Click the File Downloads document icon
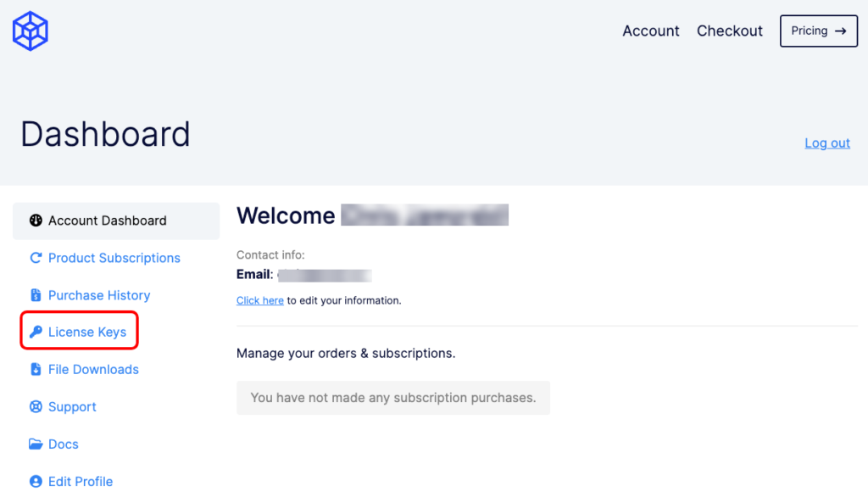The image size is (868, 503). tap(36, 369)
